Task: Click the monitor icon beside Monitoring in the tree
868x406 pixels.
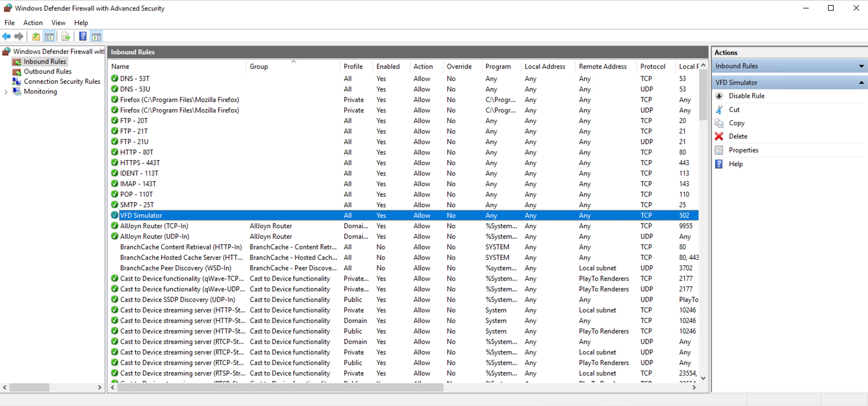Action: point(16,91)
